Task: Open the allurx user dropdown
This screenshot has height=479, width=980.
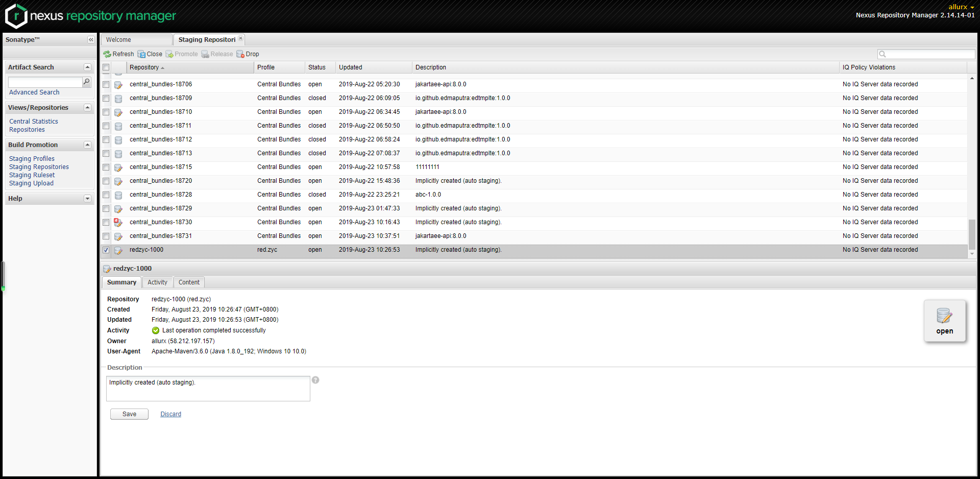Action: click(961, 7)
